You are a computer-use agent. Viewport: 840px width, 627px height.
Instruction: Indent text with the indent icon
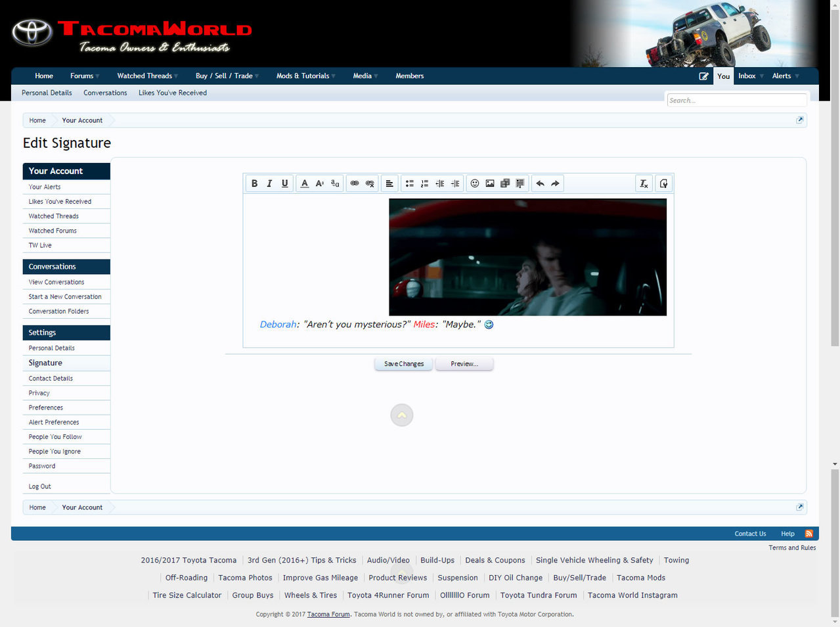[x=454, y=183]
